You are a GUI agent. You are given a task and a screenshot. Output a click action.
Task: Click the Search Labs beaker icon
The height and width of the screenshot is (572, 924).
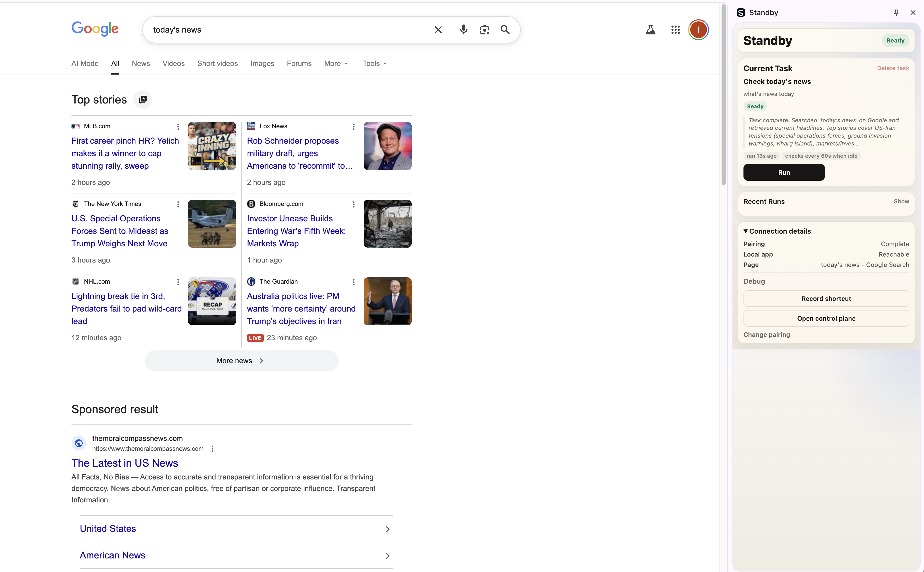[x=650, y=29]
